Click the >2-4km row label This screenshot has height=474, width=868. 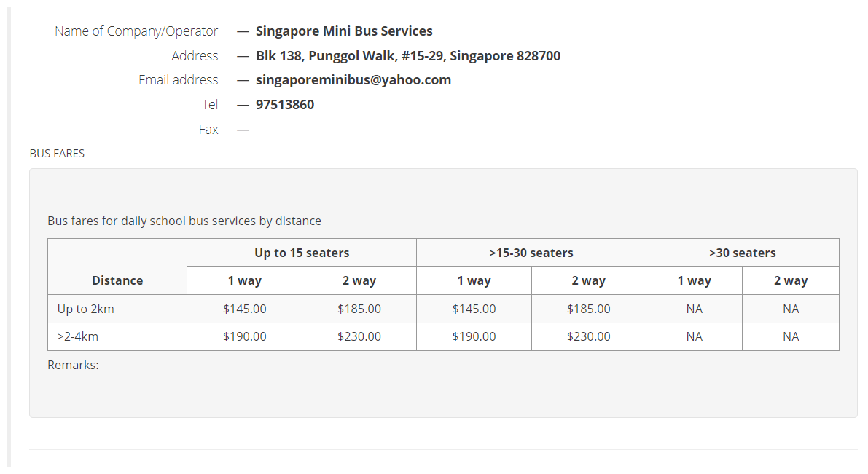(79, 336)
